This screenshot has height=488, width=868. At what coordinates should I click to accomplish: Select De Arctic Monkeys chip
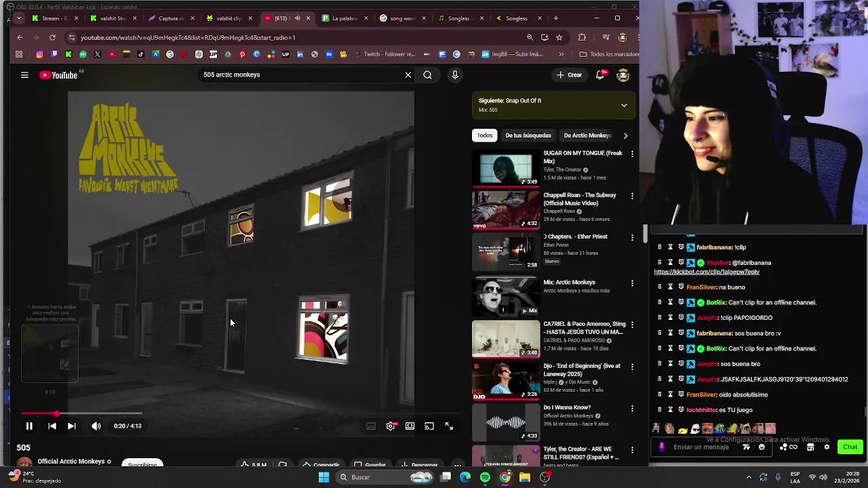(x=587, y=136)
